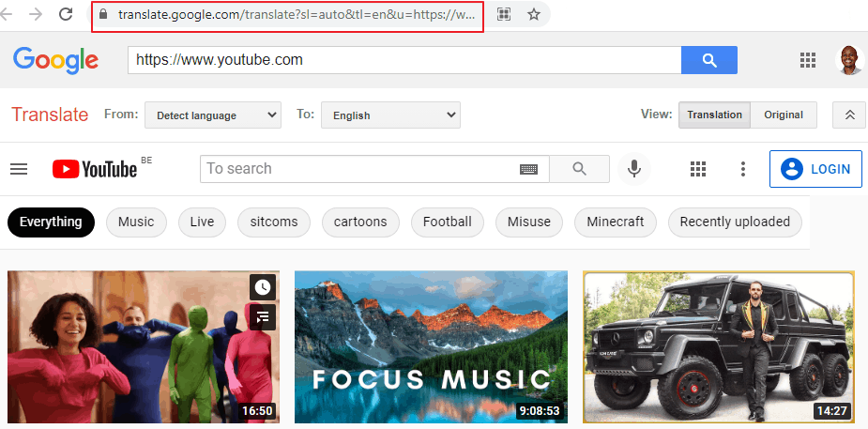Open the QR code icon in address bar
The height and width of the screenshot is (429, 868).
click(x=504, y=14)
